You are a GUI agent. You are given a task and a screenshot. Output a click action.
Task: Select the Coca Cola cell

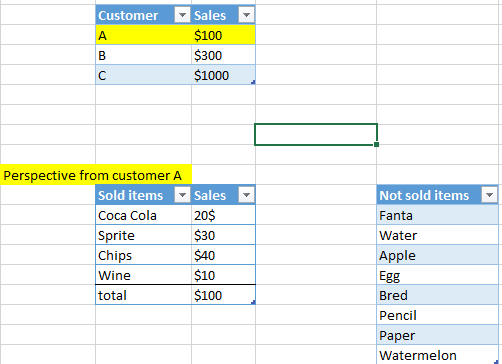[x=144, y=215]
